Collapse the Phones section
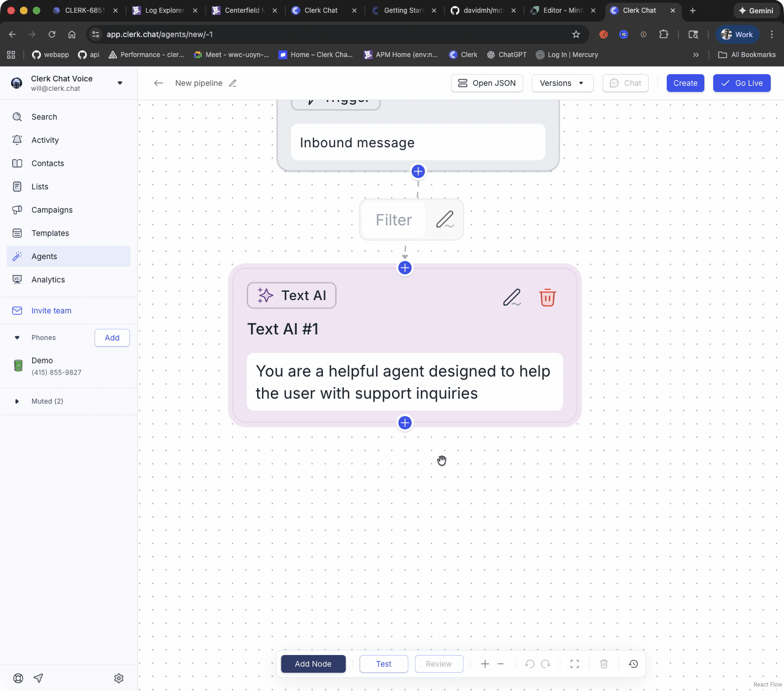The width and height of the screenshot is (784, 691). click(17, 337)
